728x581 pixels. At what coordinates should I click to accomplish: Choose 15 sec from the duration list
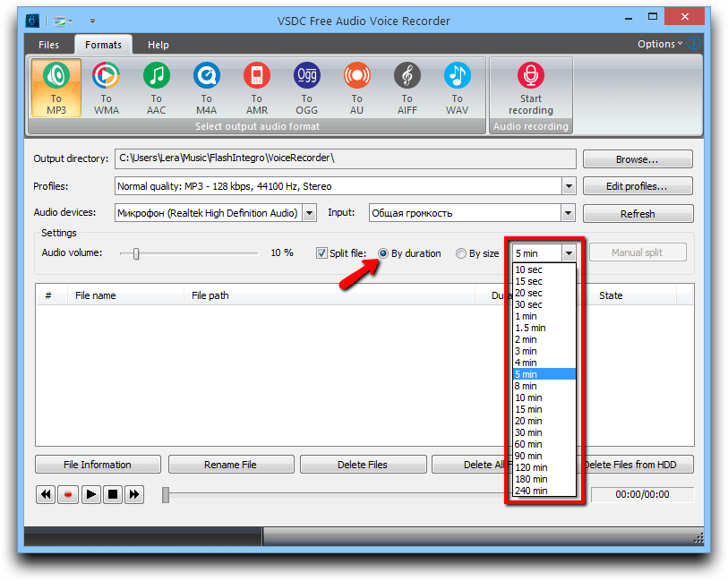[544, 281]
